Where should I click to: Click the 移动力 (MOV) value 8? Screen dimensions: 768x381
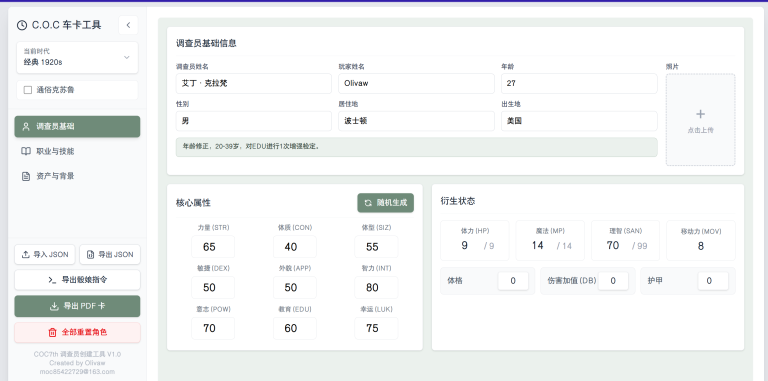[x=700, y=246]
